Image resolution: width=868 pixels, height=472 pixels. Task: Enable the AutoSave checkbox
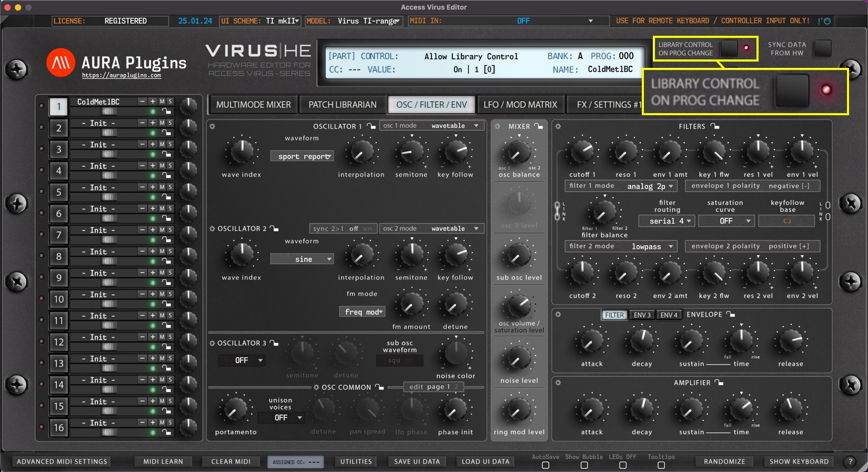click(x=546, y=465)
